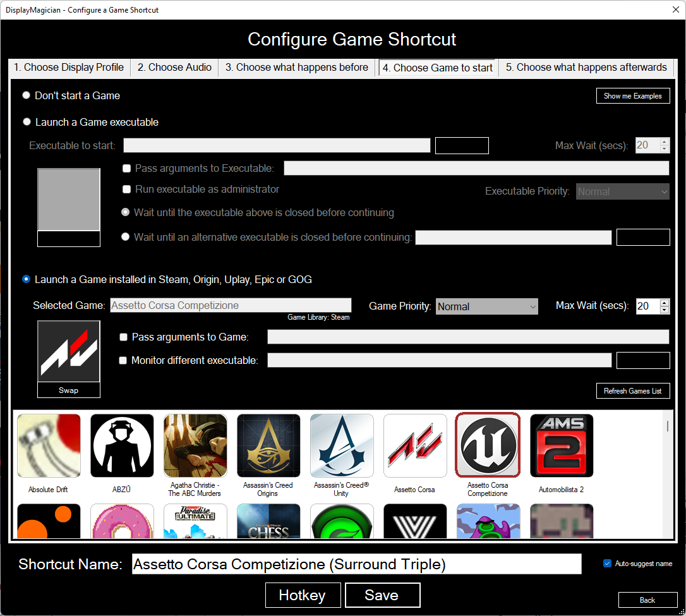
Task: Open the Executable Priority dropdown
Action: [623, 191]
